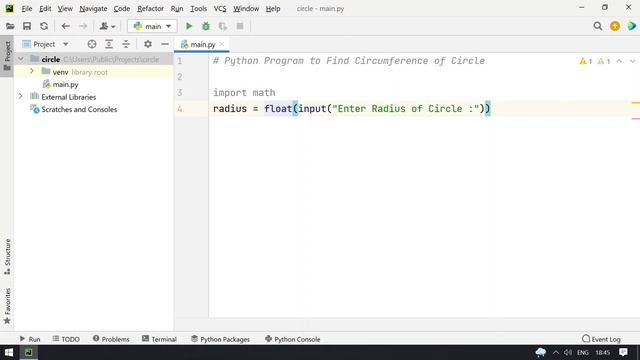
Task: Open the Navigate menu
Action: (x=93, y=9)
